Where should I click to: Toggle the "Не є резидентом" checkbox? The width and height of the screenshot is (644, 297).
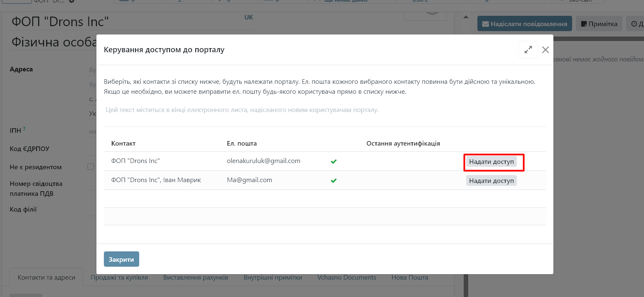pyautogui.click(x=90, y=167)
